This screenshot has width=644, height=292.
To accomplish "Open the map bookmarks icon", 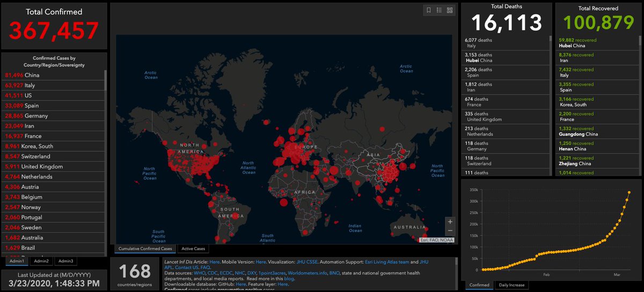I will [428, 10].
